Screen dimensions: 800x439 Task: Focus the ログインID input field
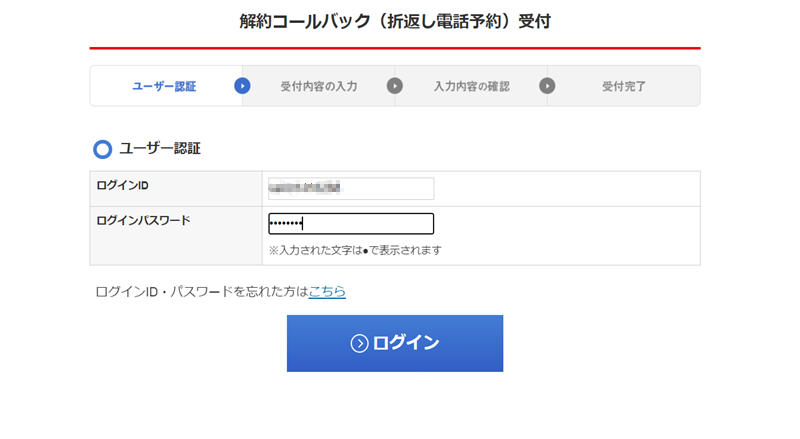351,188
